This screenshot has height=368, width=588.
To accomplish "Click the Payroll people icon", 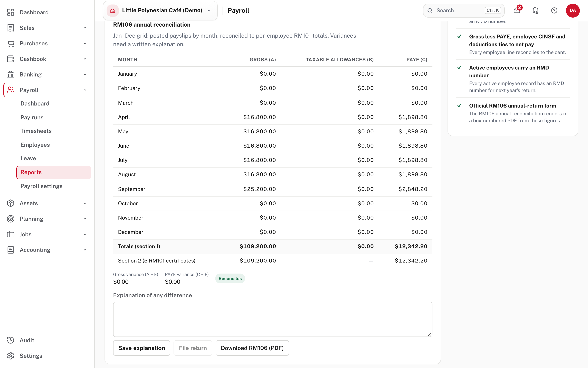I will 10,90.
